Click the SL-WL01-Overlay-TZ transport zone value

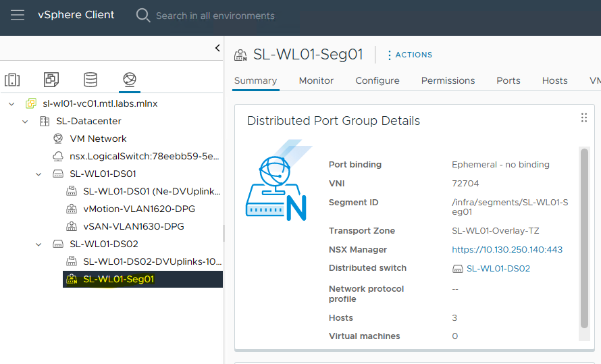tap(496, 231)
